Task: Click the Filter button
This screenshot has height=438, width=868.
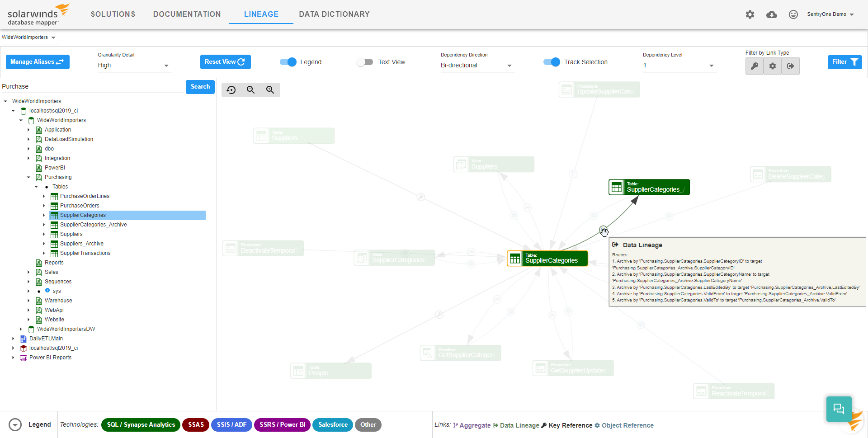Action: pos(844,62)
